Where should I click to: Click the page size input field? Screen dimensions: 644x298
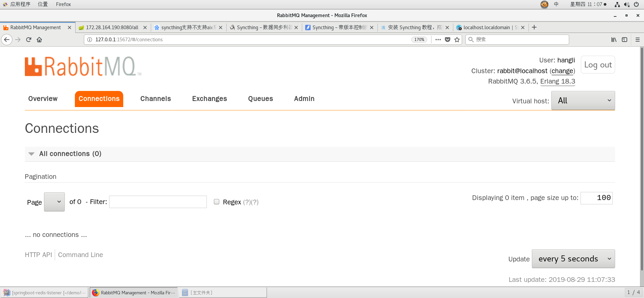pyautogui.click(x=597, y=198)
